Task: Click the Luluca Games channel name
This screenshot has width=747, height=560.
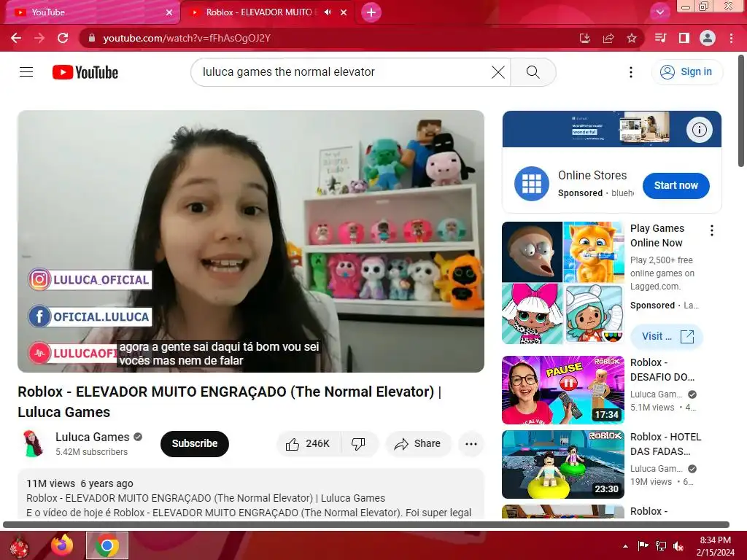Action: coord(93,437)
